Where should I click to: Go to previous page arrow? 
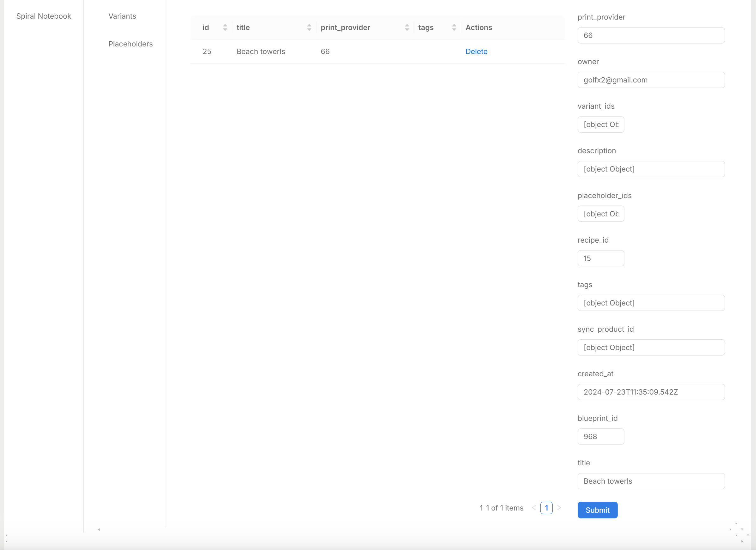(x=534, y=508)
